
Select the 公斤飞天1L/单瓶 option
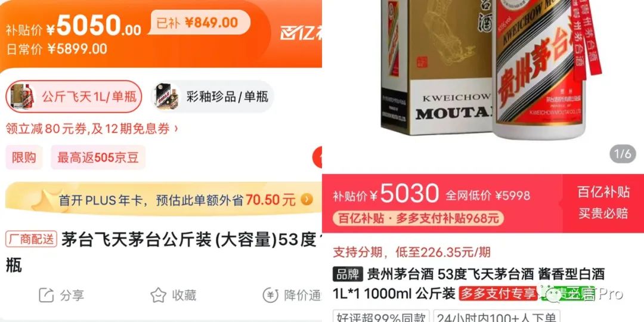pos(74,97)
